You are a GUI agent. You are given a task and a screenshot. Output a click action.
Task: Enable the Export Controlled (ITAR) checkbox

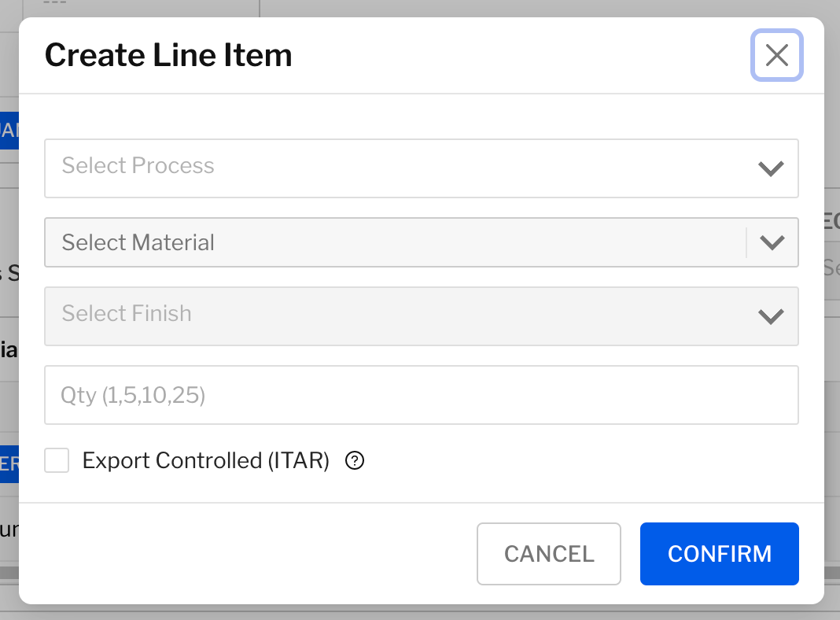point(57,460)
